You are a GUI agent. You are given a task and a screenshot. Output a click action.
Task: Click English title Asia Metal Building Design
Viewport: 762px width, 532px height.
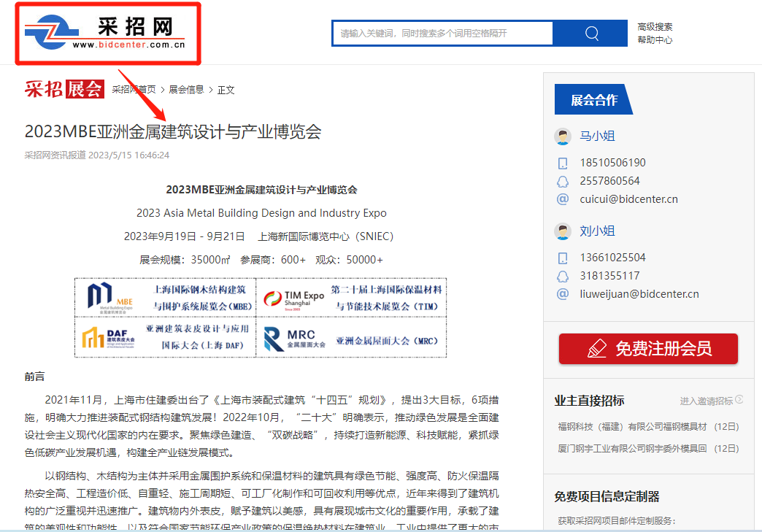coord(261,213)
